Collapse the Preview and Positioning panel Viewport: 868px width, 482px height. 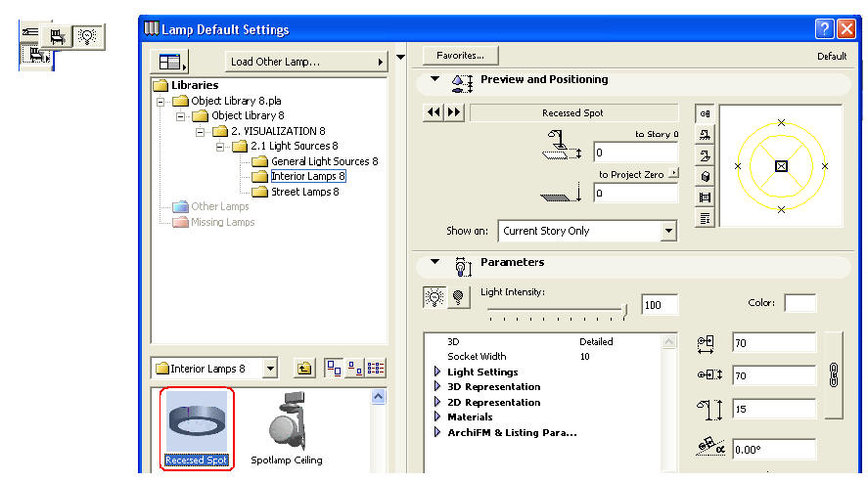click(434, 80)
